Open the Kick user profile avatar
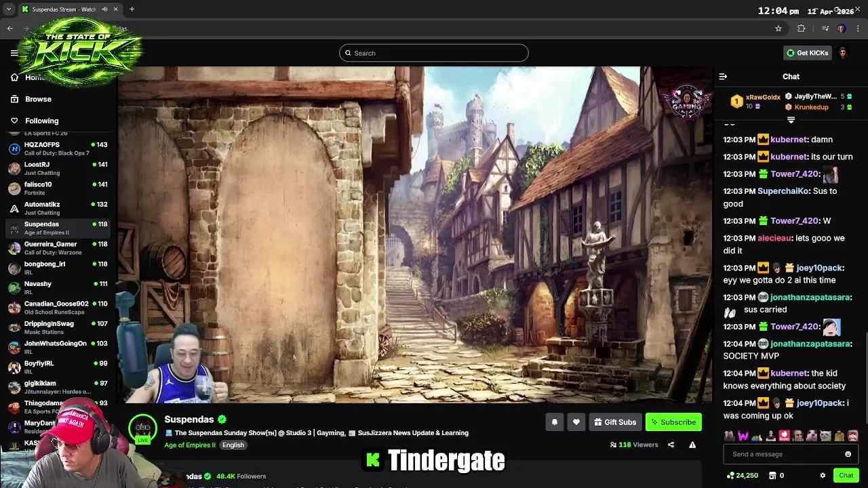 click(843, 53)
